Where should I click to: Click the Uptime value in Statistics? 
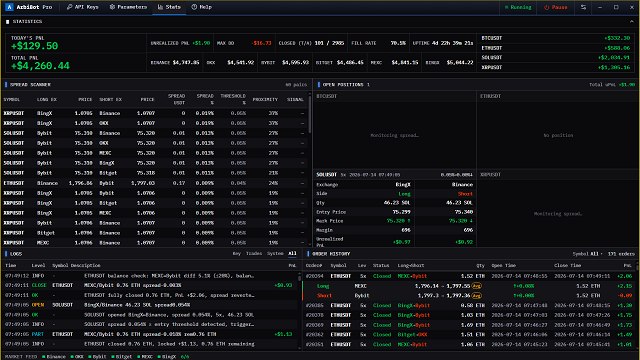453,43
